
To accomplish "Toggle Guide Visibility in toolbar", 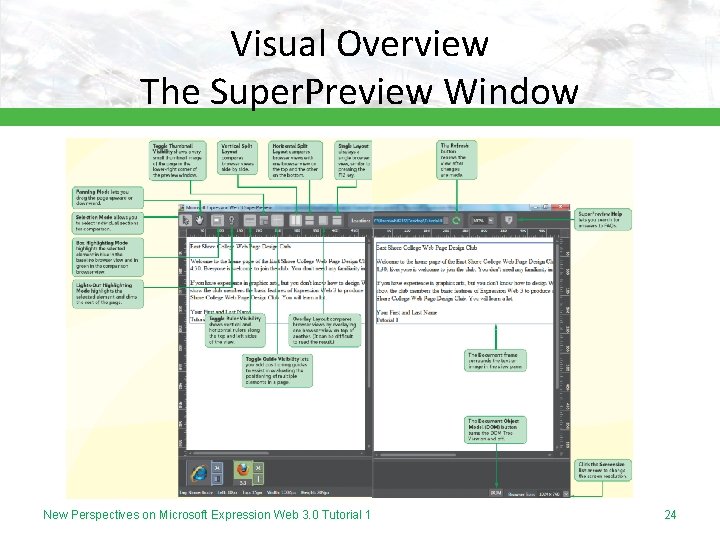I will (277, 220).
